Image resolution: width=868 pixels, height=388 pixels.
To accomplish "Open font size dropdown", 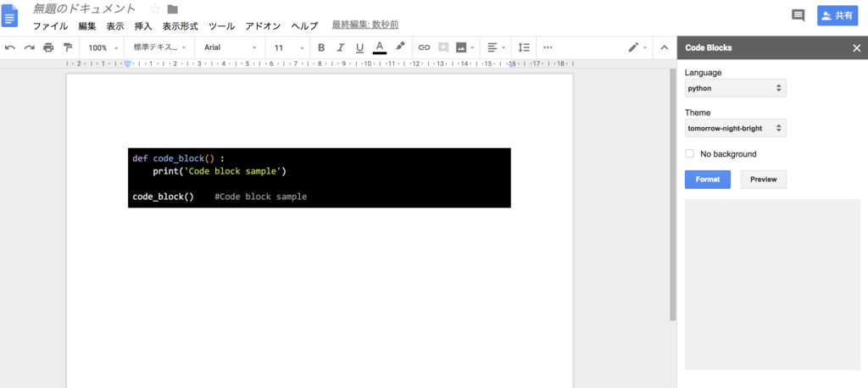I will click(x=289, y=47).
